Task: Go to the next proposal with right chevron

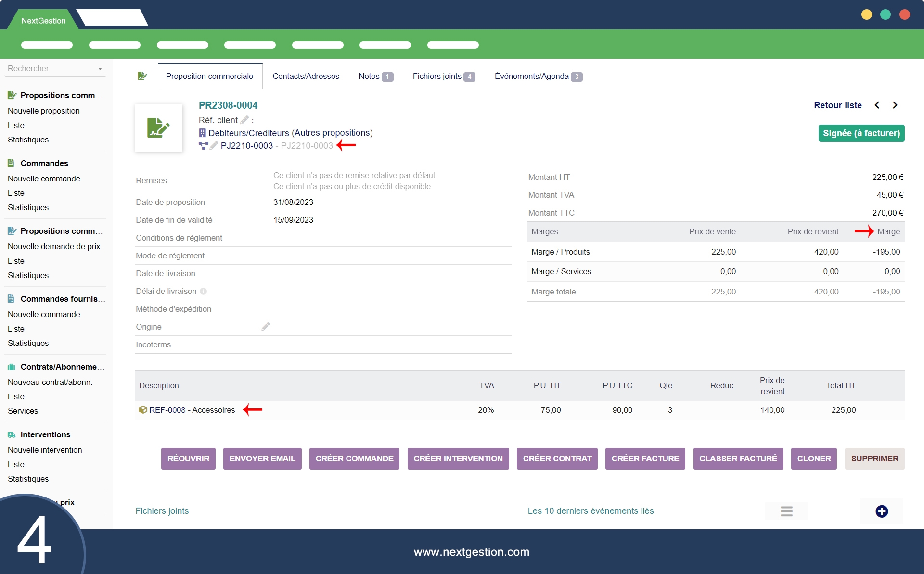Action: click(895, 105)
